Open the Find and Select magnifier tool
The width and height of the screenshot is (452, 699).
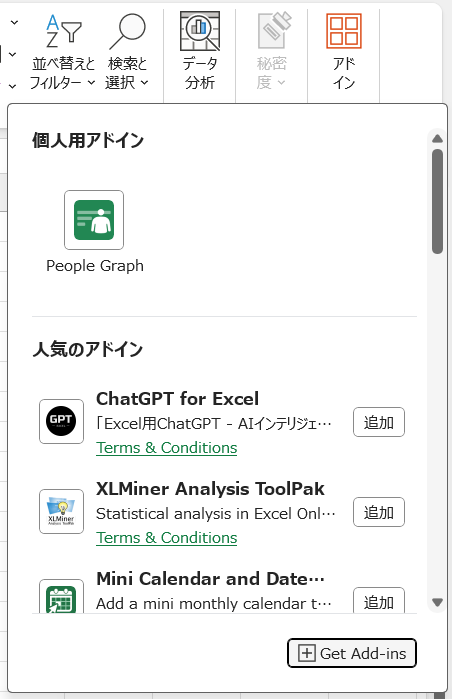pos(127,51)
